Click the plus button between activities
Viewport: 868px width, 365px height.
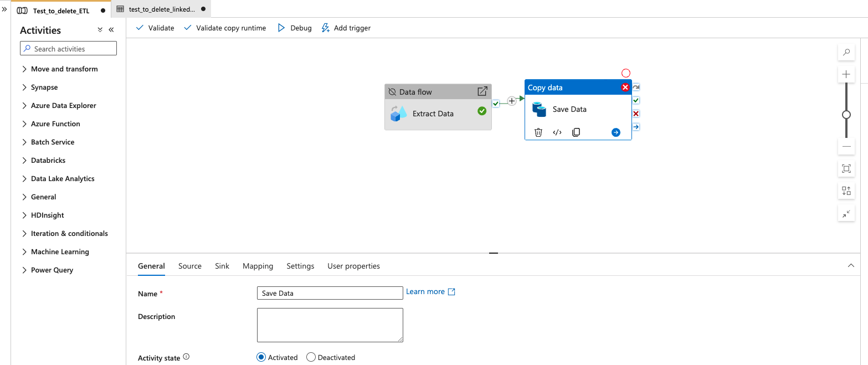coord(512,101)
